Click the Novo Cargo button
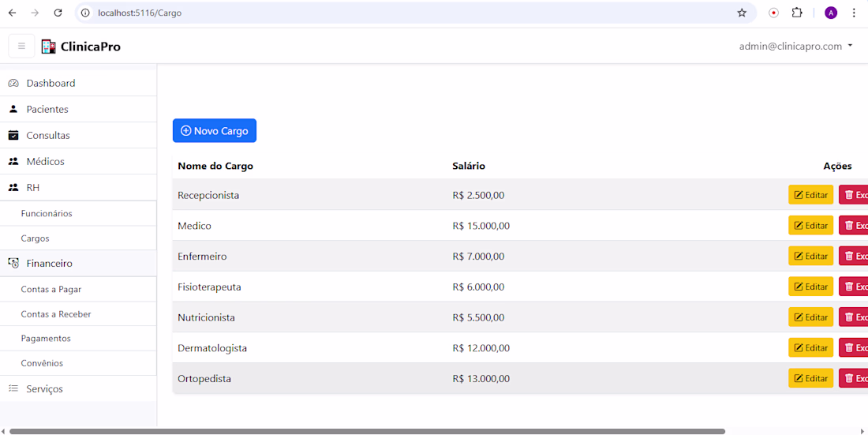 214,131
